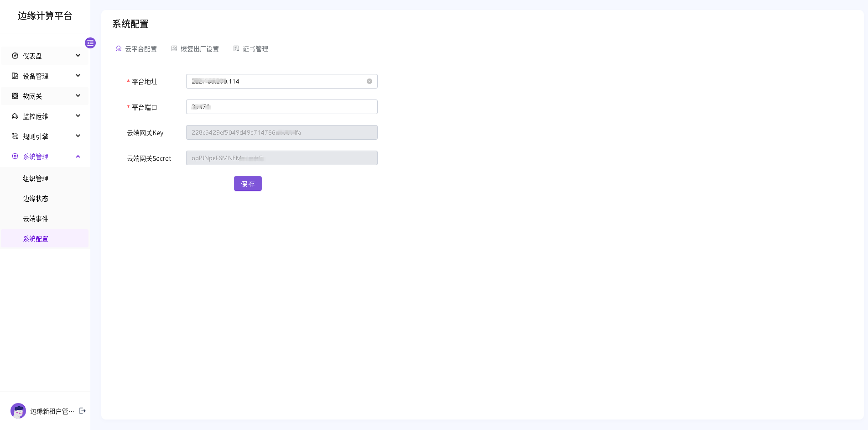
Task: Click the logout icon beside the username
Action: [x=83, y=411]
